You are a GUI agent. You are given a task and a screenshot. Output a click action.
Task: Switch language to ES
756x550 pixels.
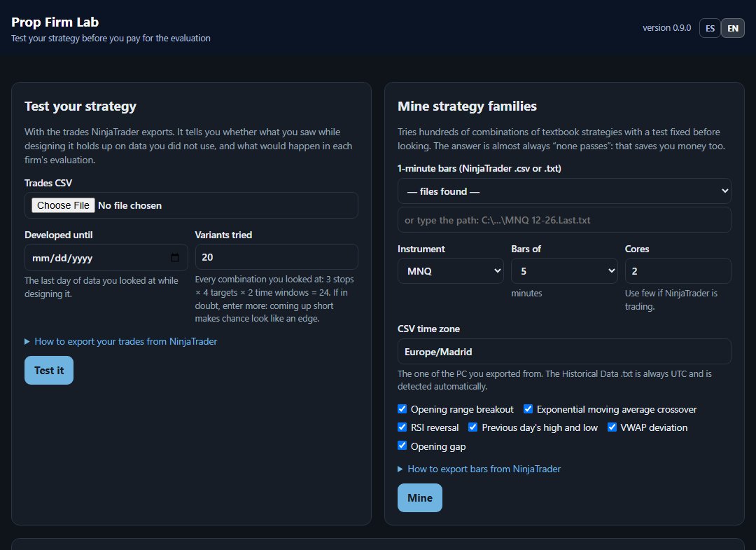click(710, 29)
